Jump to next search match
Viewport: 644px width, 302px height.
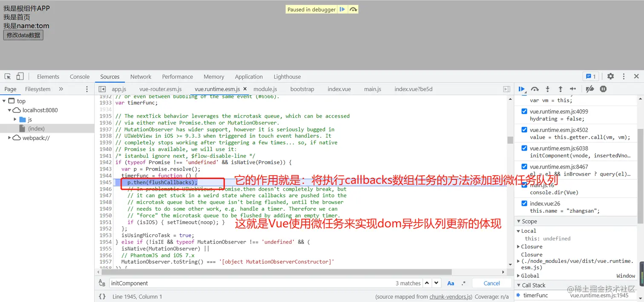436,283
